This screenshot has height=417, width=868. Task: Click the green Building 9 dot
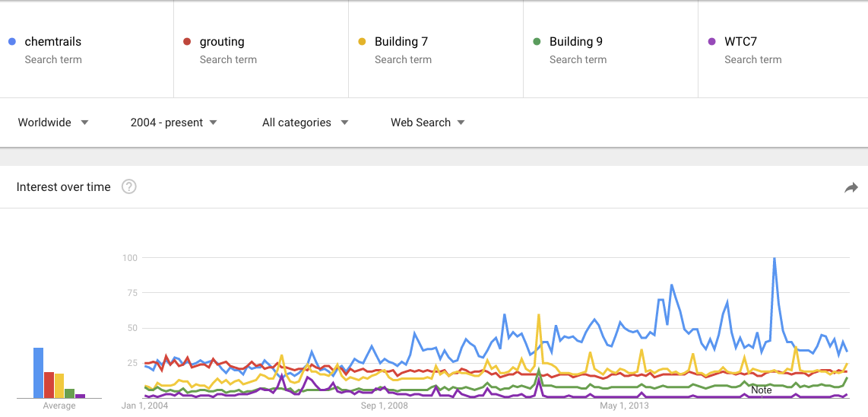tap(537, 42)
